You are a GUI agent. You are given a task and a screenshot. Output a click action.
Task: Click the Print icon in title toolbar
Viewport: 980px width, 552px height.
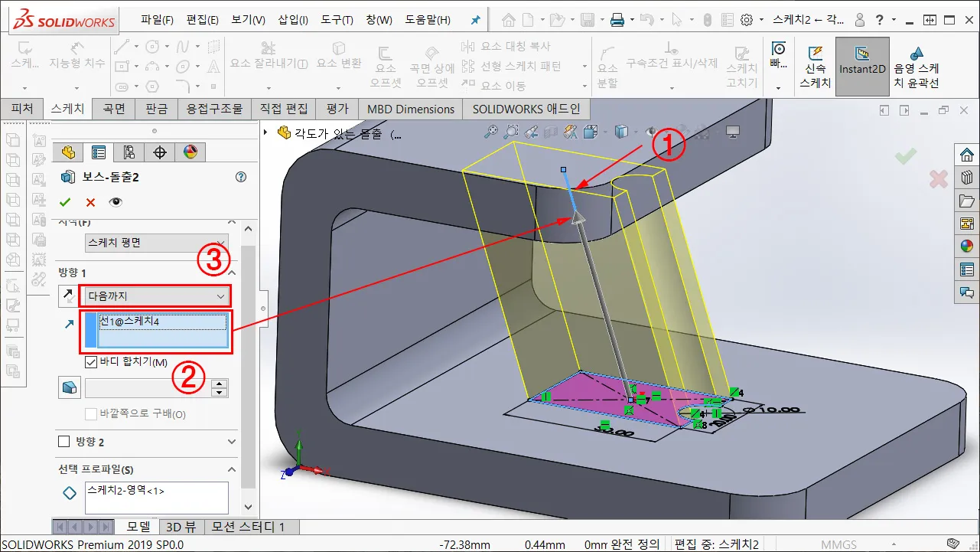click(617, 20)
